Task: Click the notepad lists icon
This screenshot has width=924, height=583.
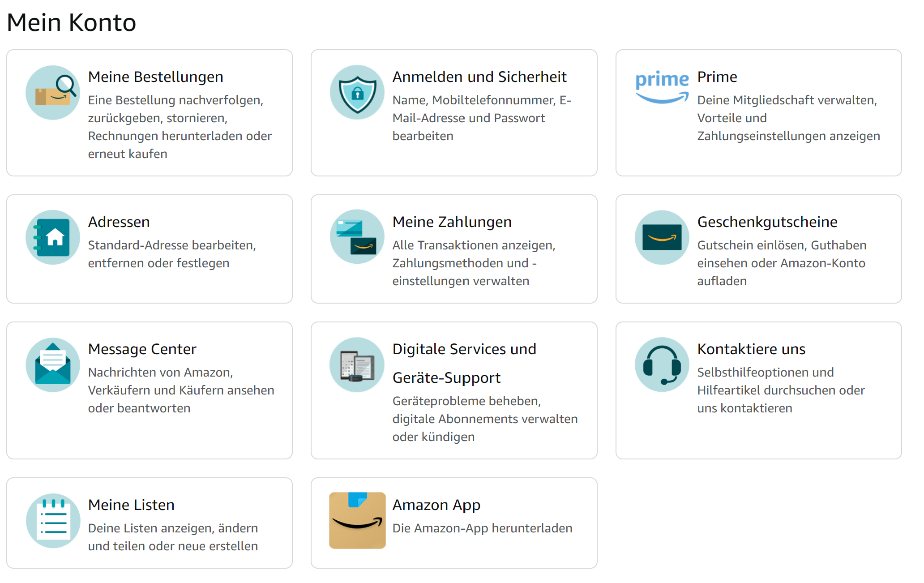Action: point(53,521)
